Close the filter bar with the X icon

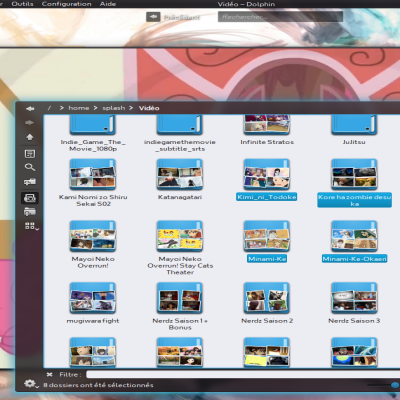click(49, 375)
